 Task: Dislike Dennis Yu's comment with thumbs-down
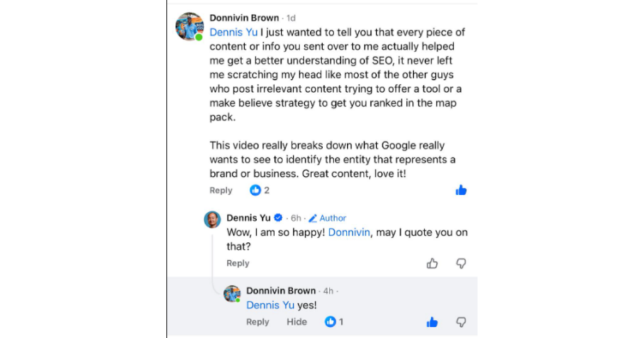(461, 263)
